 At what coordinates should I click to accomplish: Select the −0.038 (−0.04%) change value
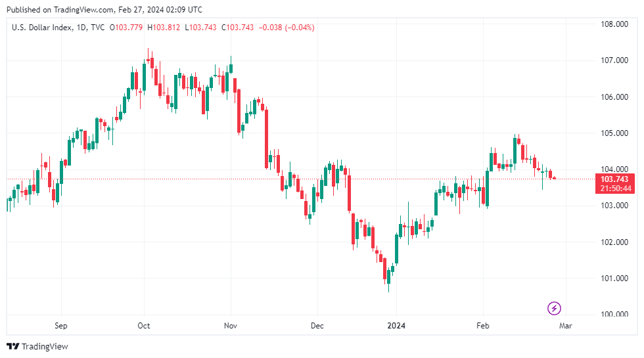(286, 28)
